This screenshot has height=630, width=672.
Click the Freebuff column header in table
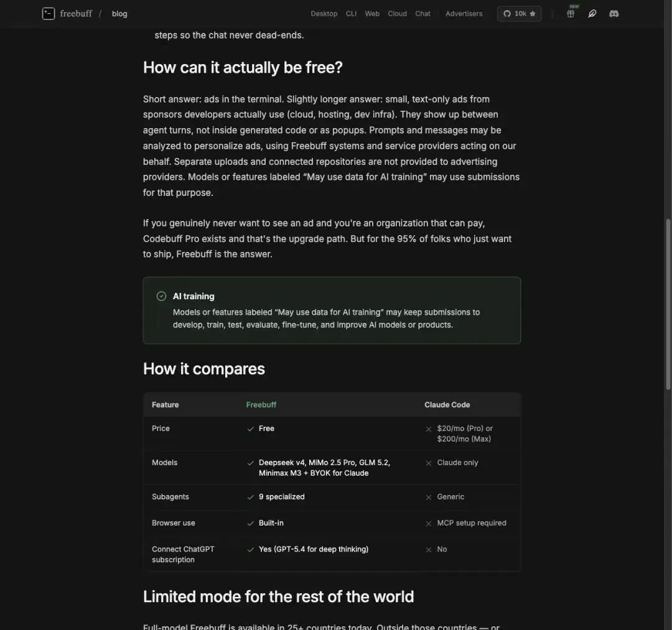pos(261,405)
